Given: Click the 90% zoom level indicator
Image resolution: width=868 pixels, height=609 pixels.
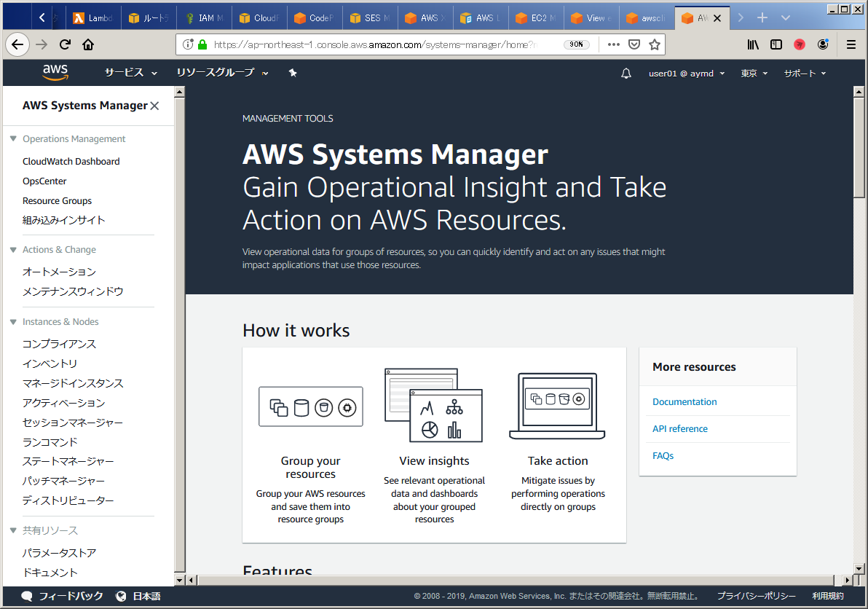Looking at the screenshot, I should [x=576, y=44].
